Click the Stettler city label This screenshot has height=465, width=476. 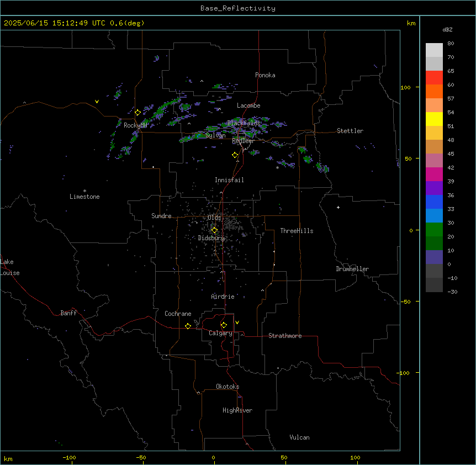click(x=350, y=131)
